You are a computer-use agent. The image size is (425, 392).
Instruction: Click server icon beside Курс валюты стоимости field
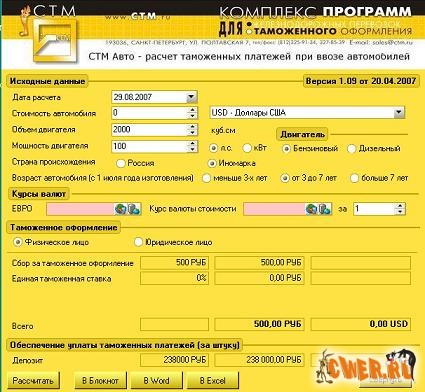click(325, 209)
